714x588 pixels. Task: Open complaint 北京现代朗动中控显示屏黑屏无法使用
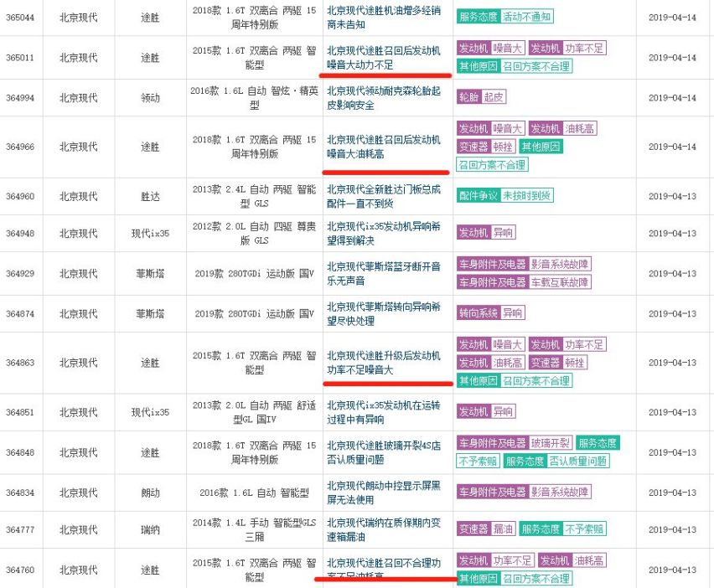(x=384, y=493)
